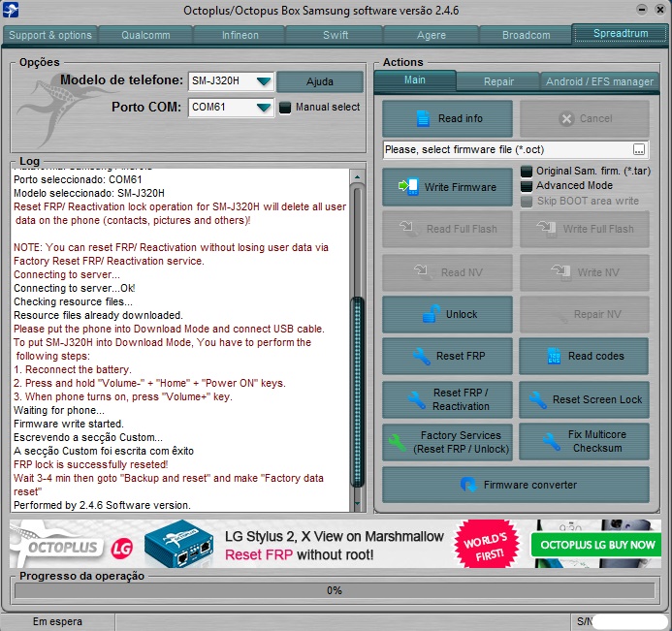The height and width of the screenshot is (631, 672).
Task: Click log line 'Escrevendo a secção Custom...'
Action: (x=88, y=437)
